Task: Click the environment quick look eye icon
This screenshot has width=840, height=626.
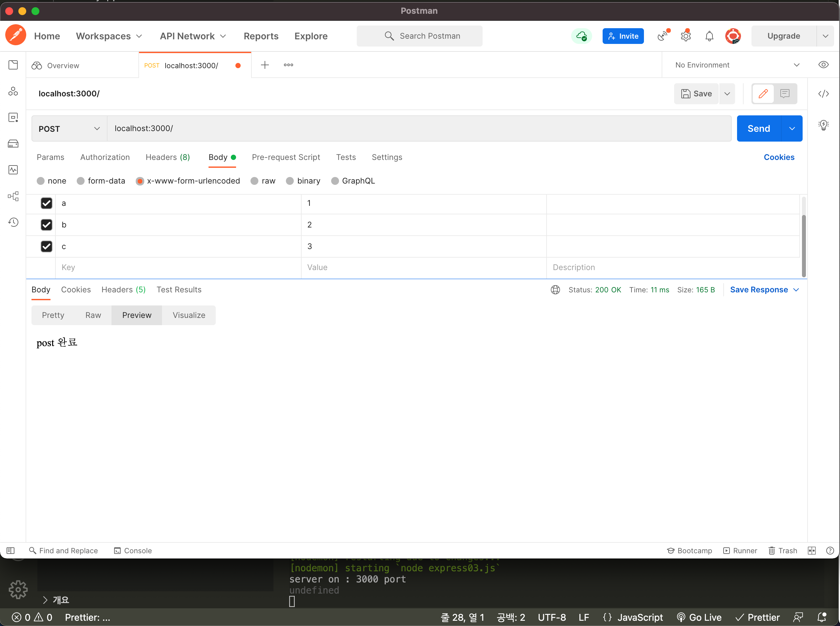Action: pos(823,65)
